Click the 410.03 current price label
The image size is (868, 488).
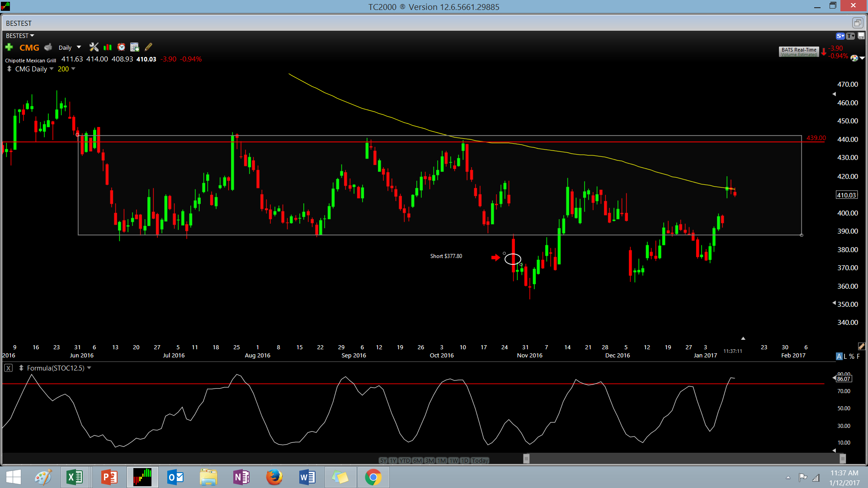click(846, 195)
